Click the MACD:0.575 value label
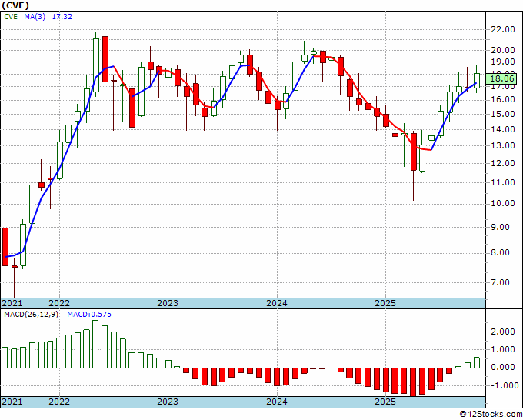The image size is (523, 420). click(x=89, y=315)
